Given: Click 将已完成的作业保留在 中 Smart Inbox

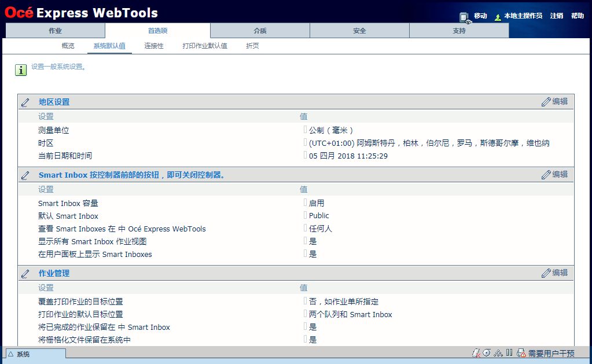Looking at the screenshot, I should tap(104, 327).
